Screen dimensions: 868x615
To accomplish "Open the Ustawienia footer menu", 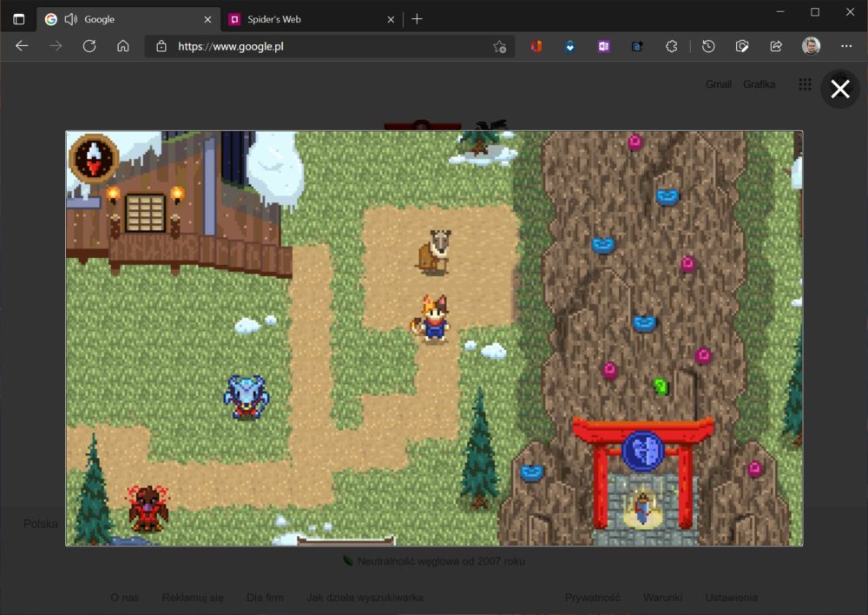I will 731,598.
